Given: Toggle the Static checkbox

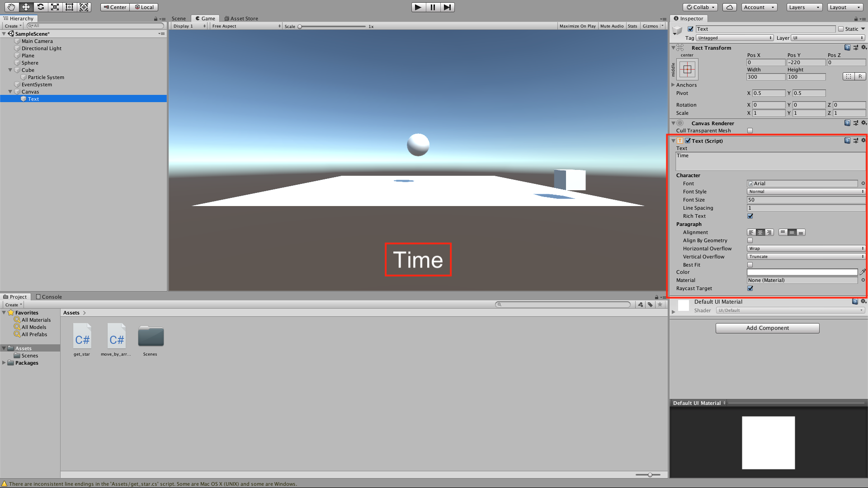Looking at the screenshot, I should [841, 29].
